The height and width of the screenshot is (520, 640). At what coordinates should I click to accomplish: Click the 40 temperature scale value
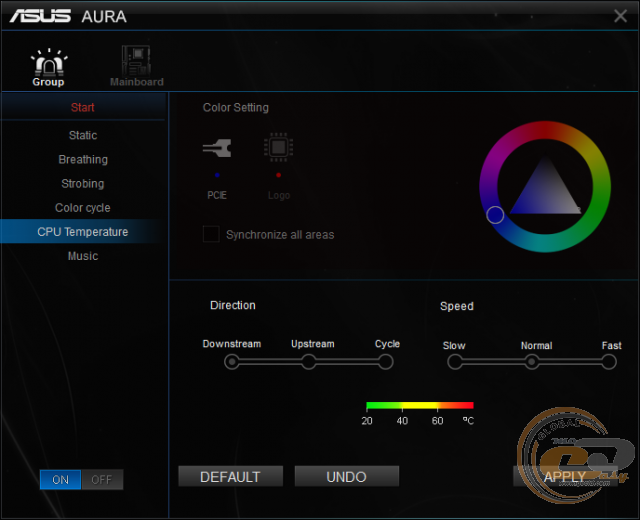point(402,421)
